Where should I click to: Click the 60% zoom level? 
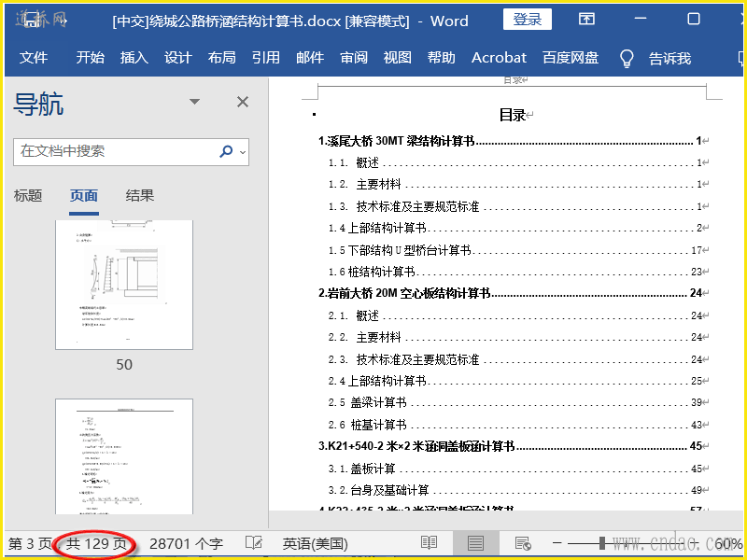click(728, 543)
